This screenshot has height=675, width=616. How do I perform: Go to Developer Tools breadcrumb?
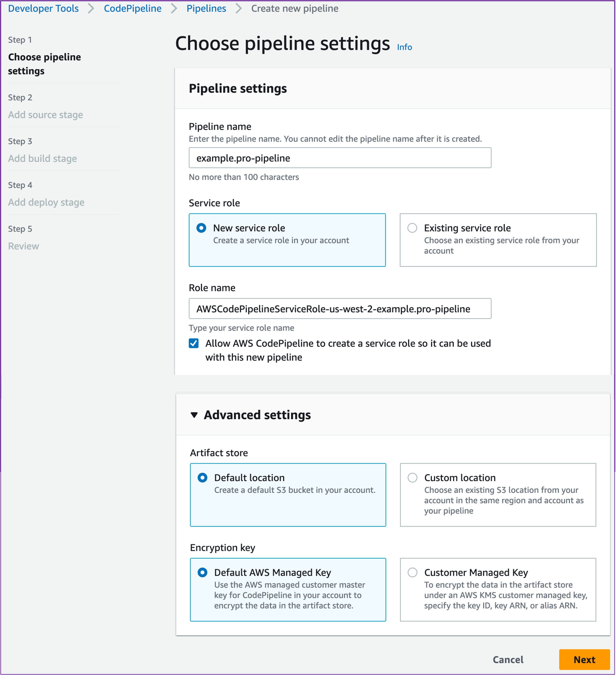[x=43, y=8]
